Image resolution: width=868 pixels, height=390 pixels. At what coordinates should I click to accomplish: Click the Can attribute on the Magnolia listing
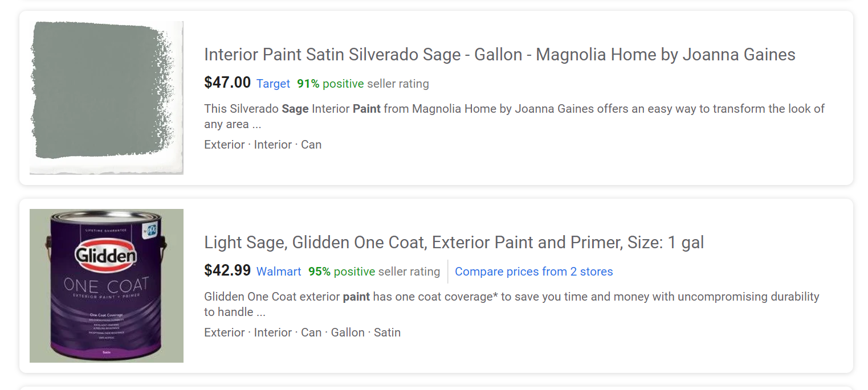(311, 145)
